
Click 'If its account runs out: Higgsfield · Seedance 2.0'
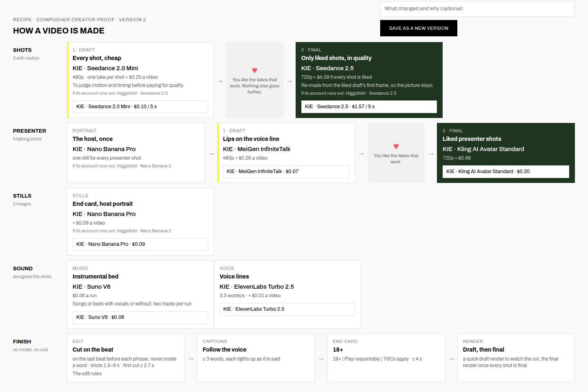(x=120, y=93)
